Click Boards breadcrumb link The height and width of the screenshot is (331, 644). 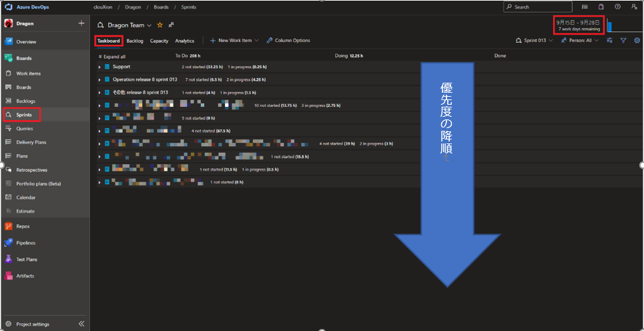point(159,7)
